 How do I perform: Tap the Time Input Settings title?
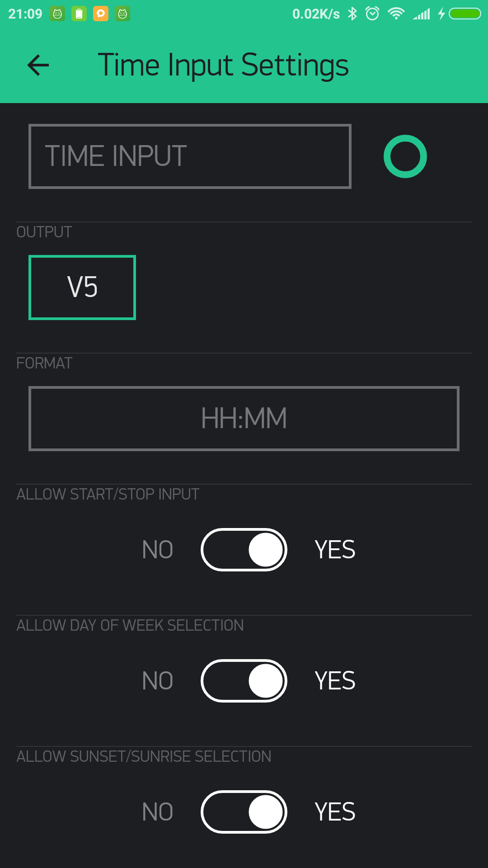point(223,65)
